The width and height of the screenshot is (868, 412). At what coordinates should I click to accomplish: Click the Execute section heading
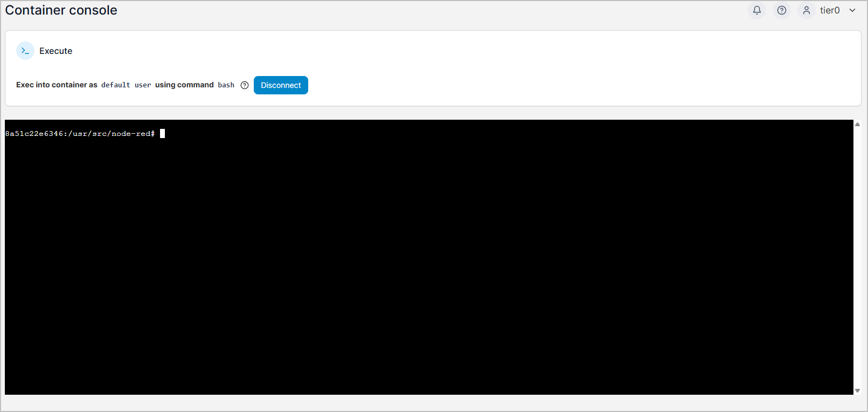pyautogui.click(x=55, y=51)
